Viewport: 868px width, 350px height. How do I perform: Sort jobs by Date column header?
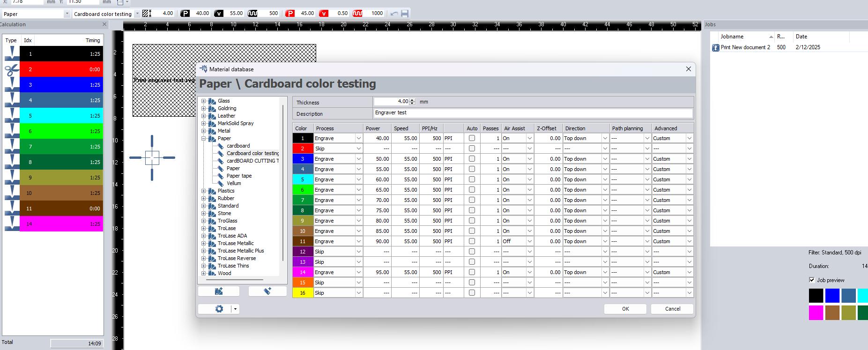point(821,37)
